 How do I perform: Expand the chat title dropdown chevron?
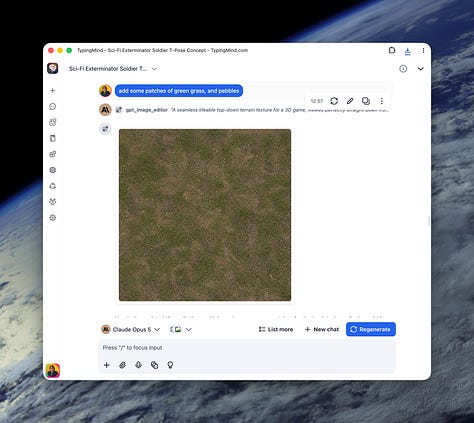[x=154, y=69]
